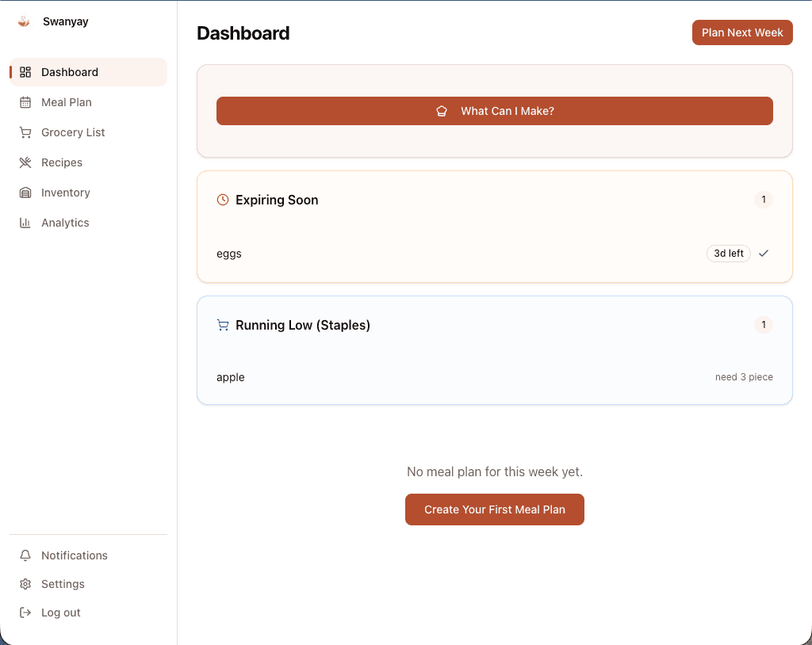This screenshot has width=812, height=645.
Task: Click the Meal Plan calendar icon
Action: point(26,101)
